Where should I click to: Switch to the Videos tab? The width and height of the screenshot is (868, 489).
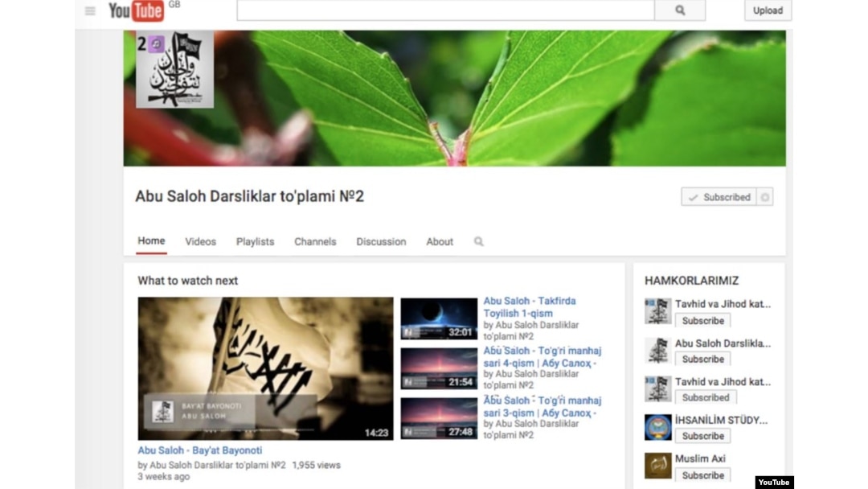pos(200,241)
